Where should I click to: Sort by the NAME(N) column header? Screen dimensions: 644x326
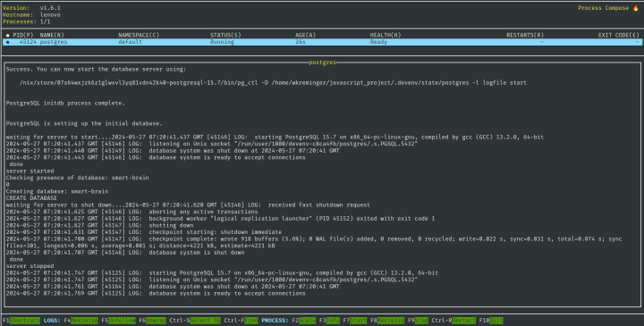click(52, 35)
